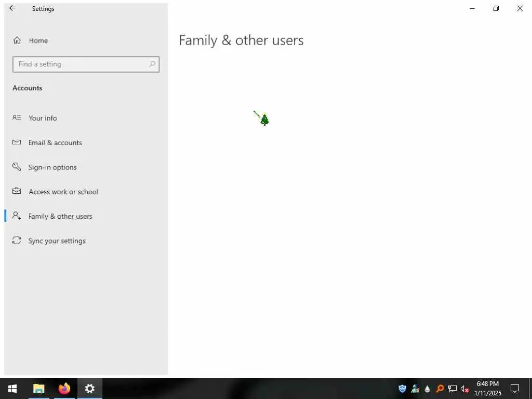532x399 pixels.
Task: Minimize the Settings window
Action: coord(472,8)
